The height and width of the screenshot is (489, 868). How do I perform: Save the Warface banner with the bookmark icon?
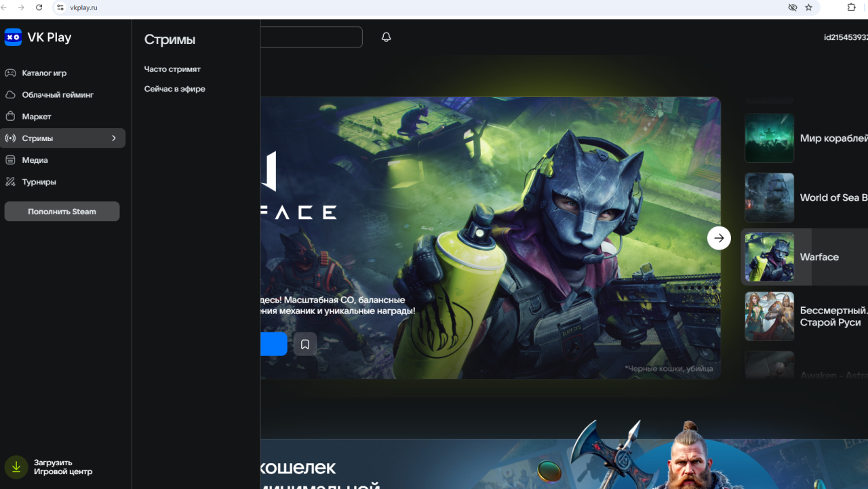(x=305, y=344)
